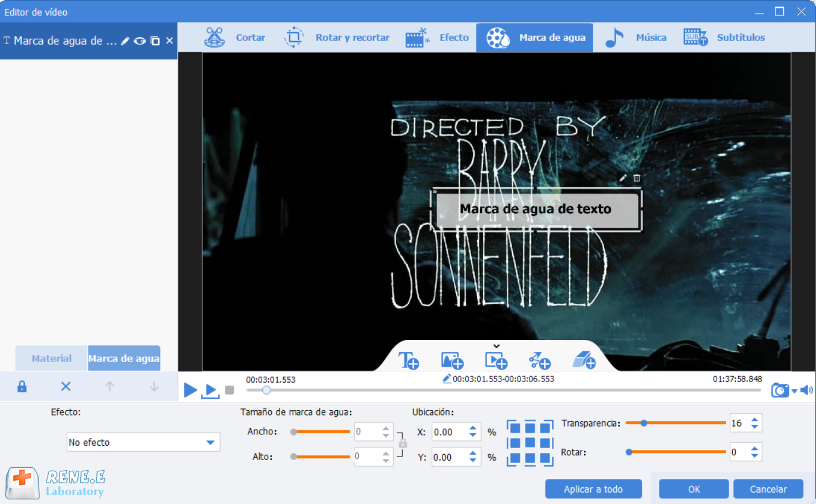Move the watermark layer down
Image resolution: width=816 pixels, height=504 pixels.
[x=155, y=387]
